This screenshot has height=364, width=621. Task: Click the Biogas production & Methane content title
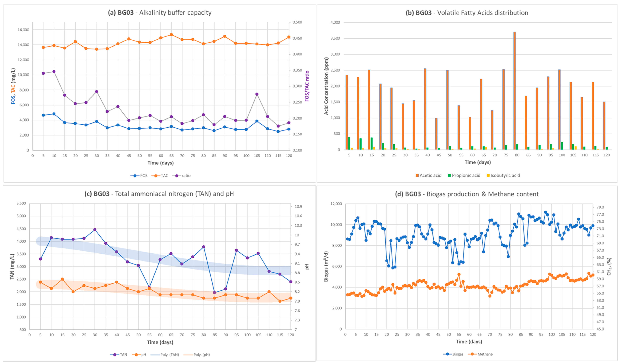[467, 194]
